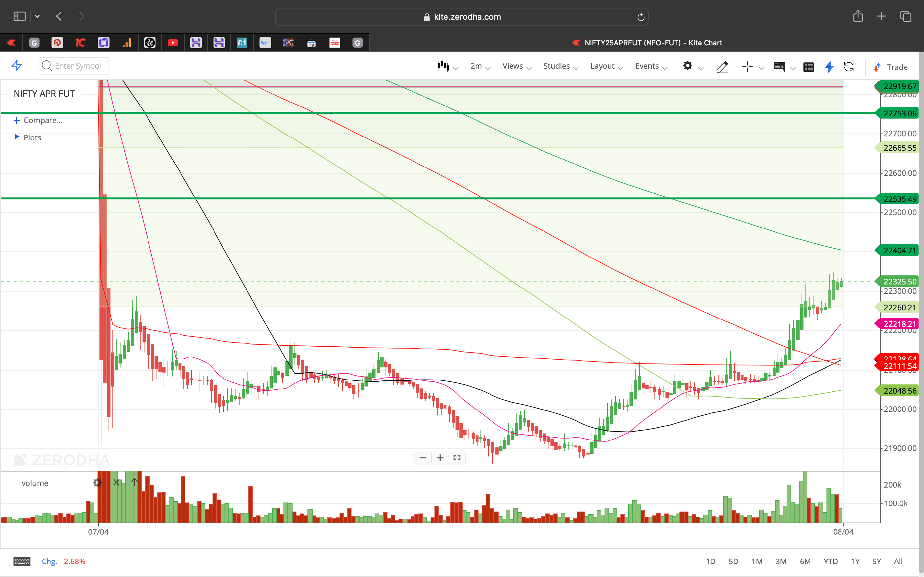The width and height of the screenshot is (924, 577).
Task: Click the chart settings gear icon
Action: pos(688,66)
